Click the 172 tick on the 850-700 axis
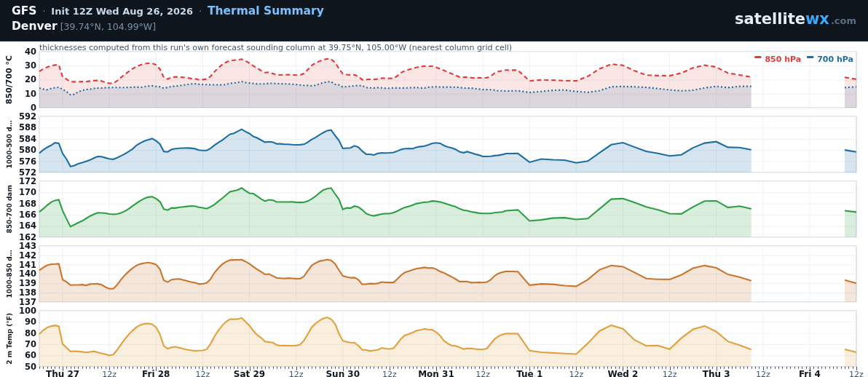868x377 pixels. tap(29, 181)
